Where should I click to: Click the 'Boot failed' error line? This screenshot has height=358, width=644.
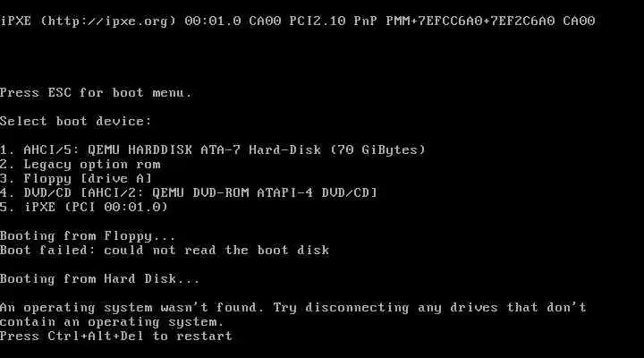(x=165, y=251)
